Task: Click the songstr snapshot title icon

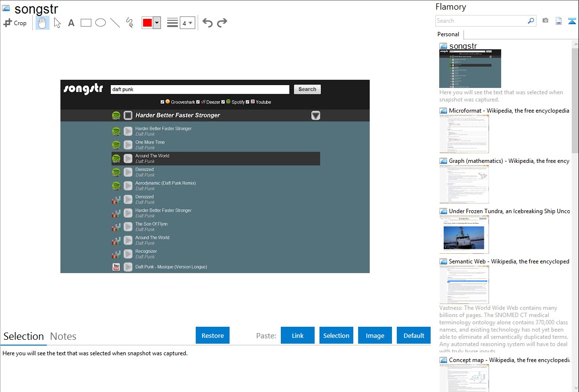Action: click(6, 8)
